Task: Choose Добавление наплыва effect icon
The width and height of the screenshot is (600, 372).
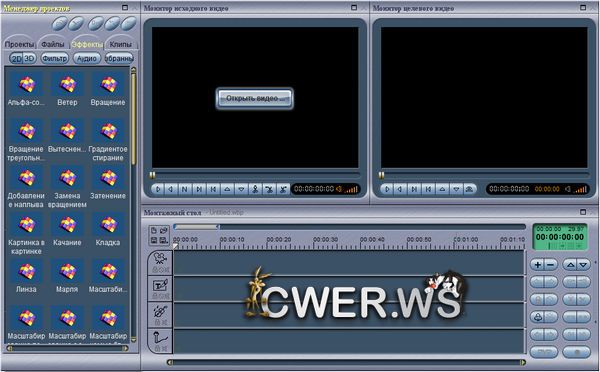Action: pos(27,178)
